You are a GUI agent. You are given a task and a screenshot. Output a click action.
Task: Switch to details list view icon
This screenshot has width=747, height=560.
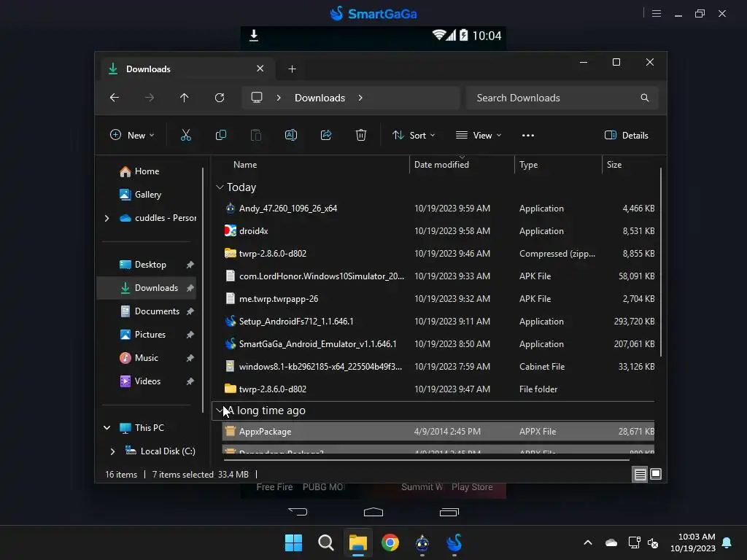coord(640,474)
